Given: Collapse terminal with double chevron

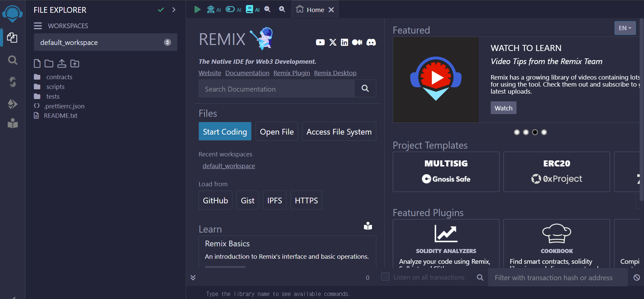Looking at the screenshot, I should (193, 278).
